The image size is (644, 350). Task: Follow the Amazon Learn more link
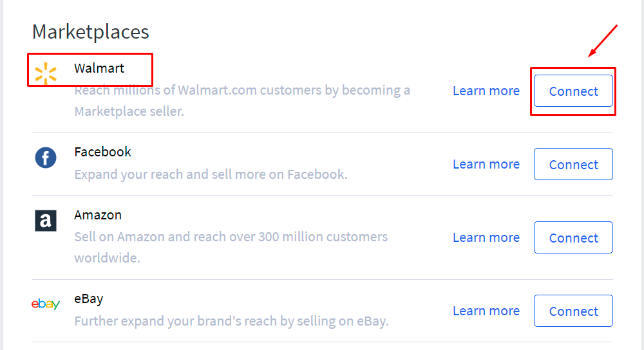pos(486,237)
